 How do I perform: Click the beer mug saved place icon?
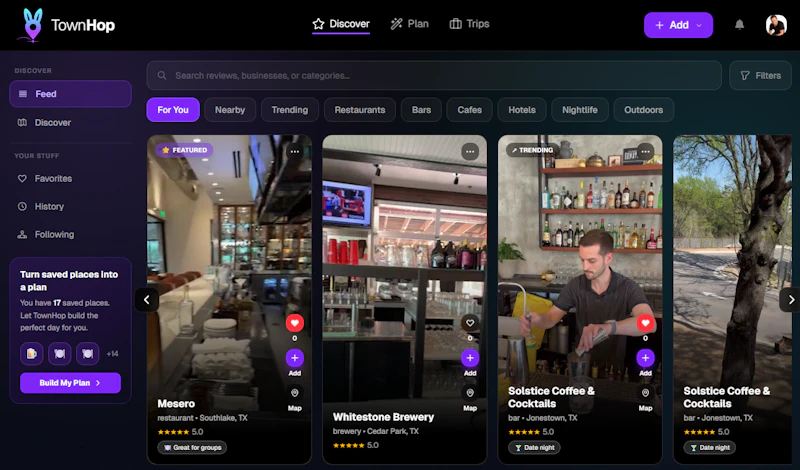coord(32,354)
